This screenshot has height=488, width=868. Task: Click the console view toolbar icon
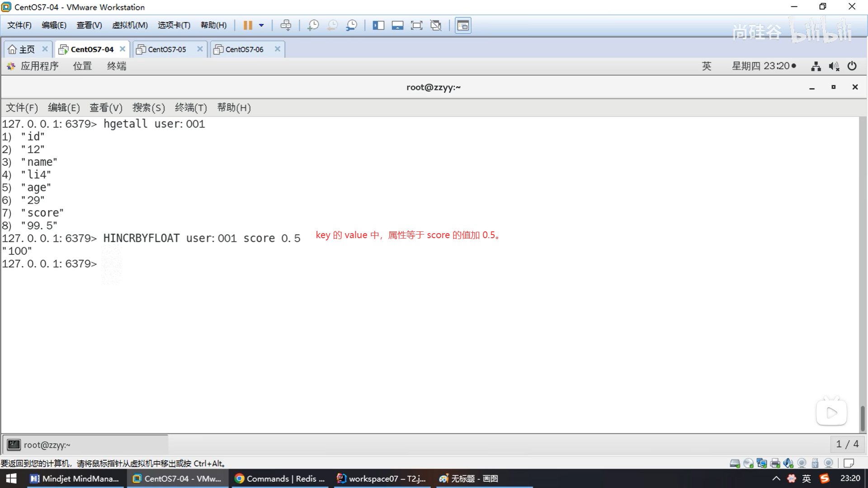(463, 25)
